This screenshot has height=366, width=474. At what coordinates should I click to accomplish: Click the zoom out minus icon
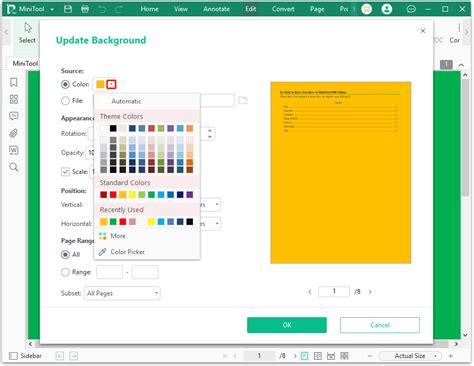coord(370,356)
